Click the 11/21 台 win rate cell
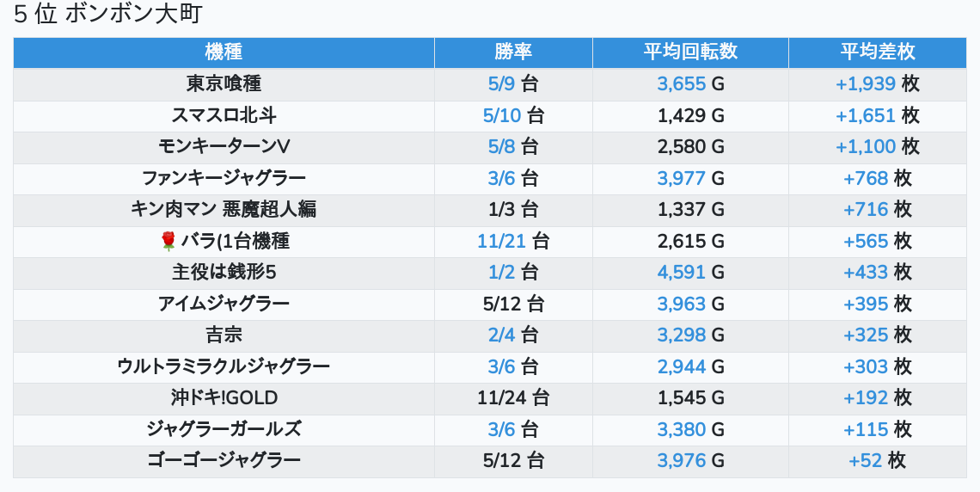 (513, 242)
